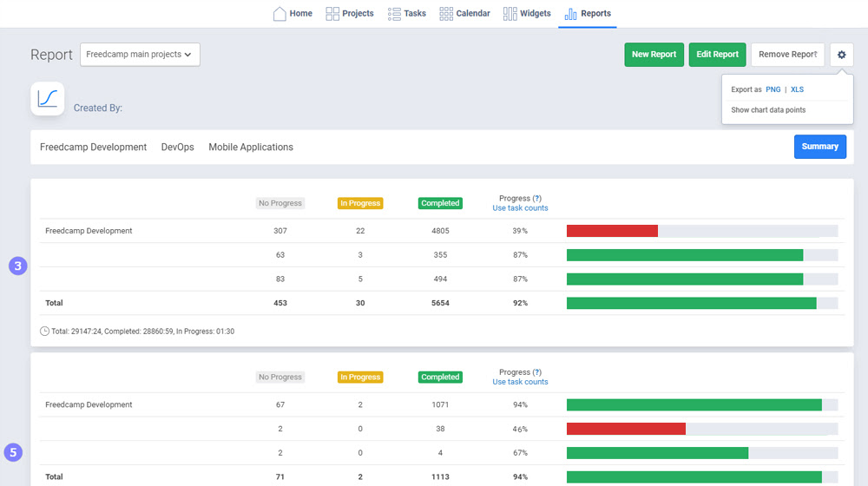868x486 pixels.
Task: Click the Calendar grid icon
Action: [x=446, y=13]
